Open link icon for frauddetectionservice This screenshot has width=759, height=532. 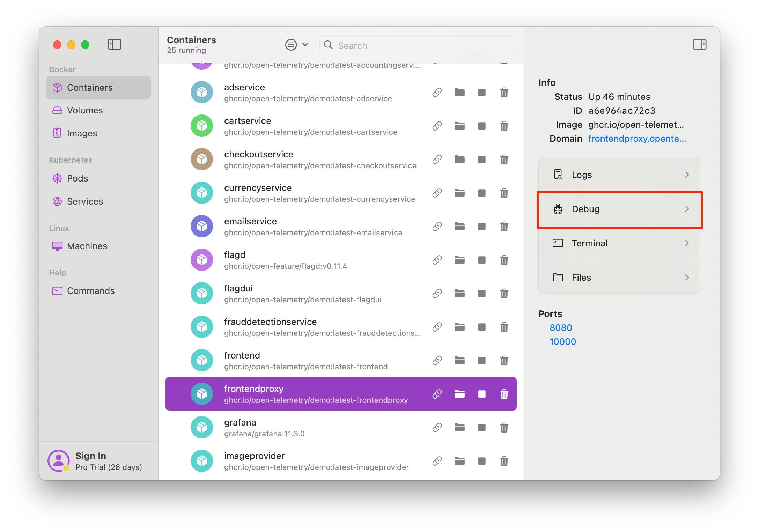coord(437,327)
